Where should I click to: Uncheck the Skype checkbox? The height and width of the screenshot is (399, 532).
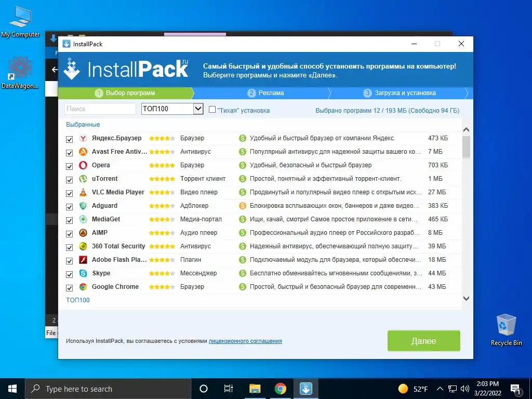69,274
